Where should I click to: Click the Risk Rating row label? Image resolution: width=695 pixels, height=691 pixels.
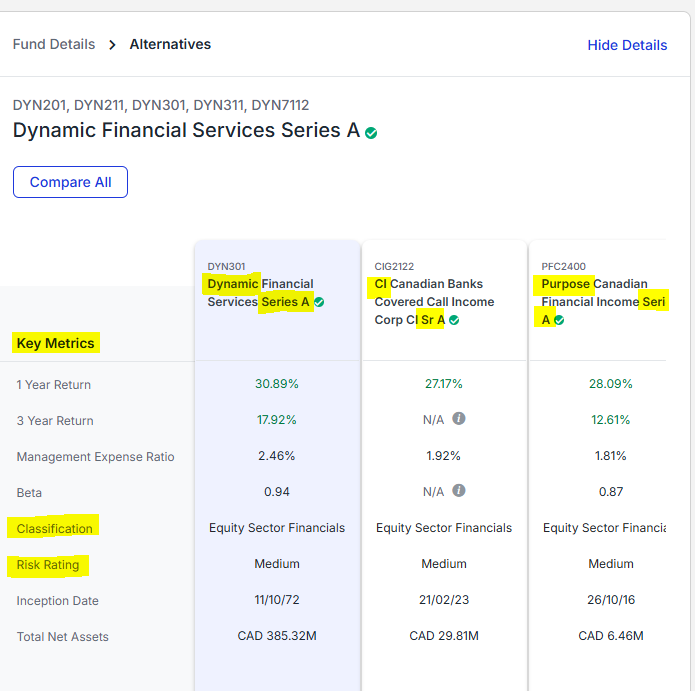[x=48, y=565]
